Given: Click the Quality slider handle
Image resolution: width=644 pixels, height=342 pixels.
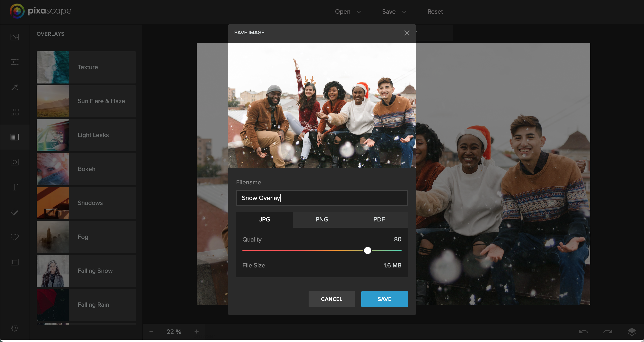Looking at the screenshot, I should pyautogui.click(x=367, y=250).
